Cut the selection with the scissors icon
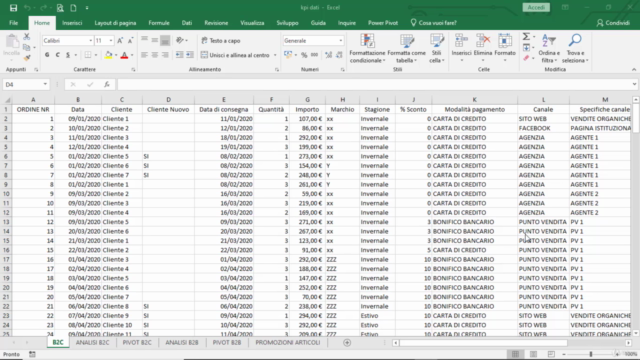The image size is (640, 360). point(27,37)
